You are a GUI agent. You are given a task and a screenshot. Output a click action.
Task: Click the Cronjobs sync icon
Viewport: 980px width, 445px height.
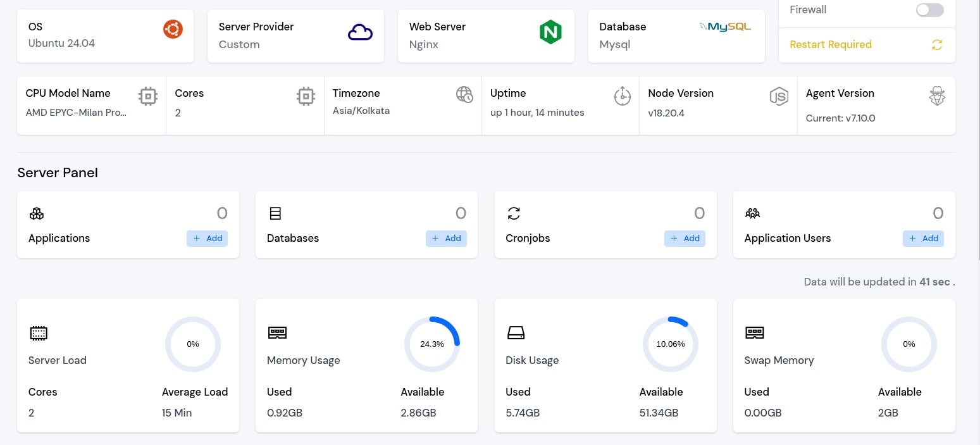click(x=514, y=213)
